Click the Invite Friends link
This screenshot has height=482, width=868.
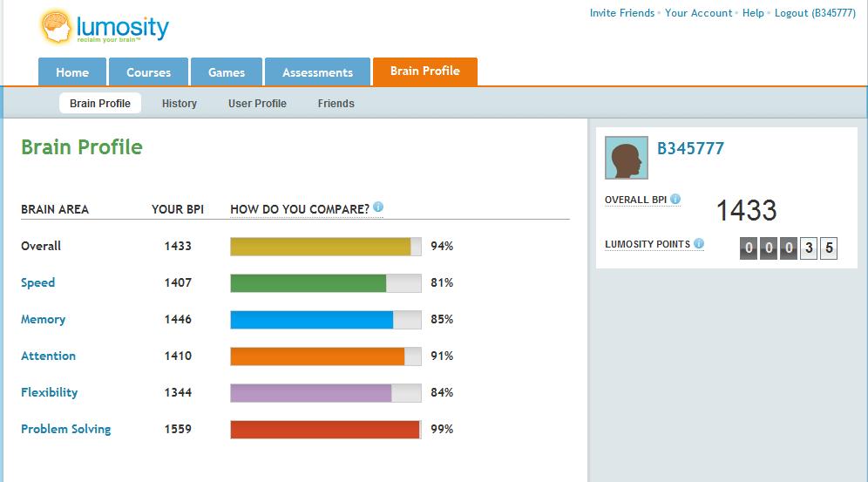(621, 13)
